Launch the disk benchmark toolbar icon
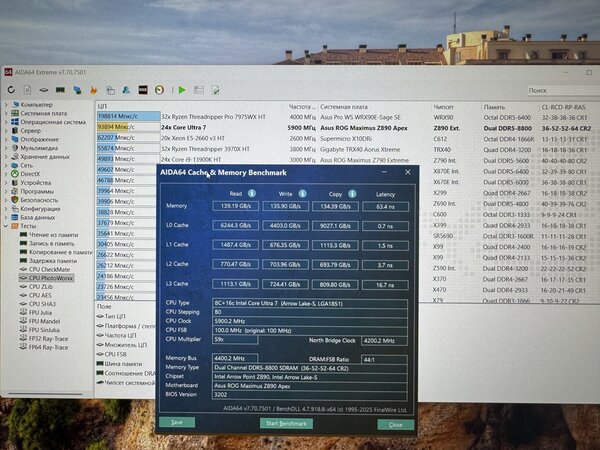Screen dimensions: 600x450 coord(44,90)
